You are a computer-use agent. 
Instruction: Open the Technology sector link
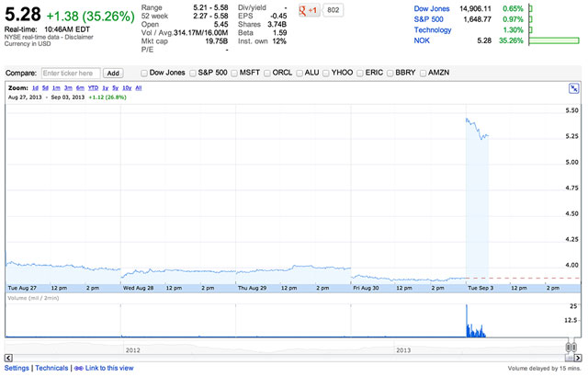[x=433, y=30]
